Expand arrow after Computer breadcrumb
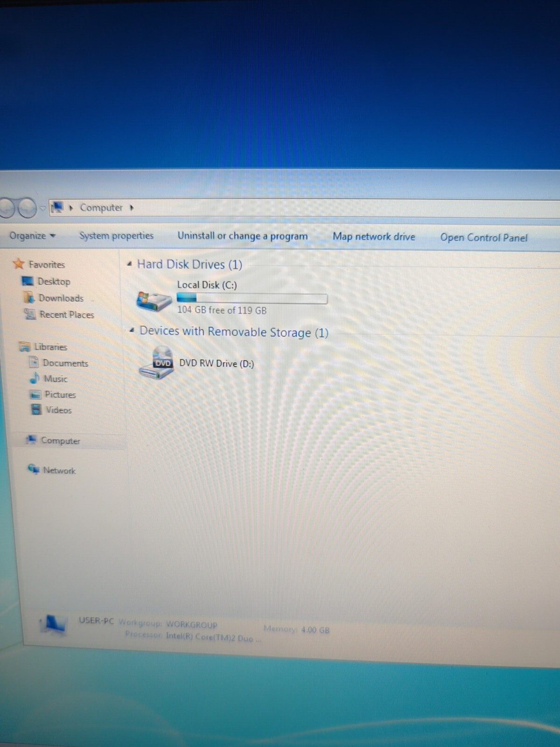This screenshot has height=747, width=560. click(132, 208)
